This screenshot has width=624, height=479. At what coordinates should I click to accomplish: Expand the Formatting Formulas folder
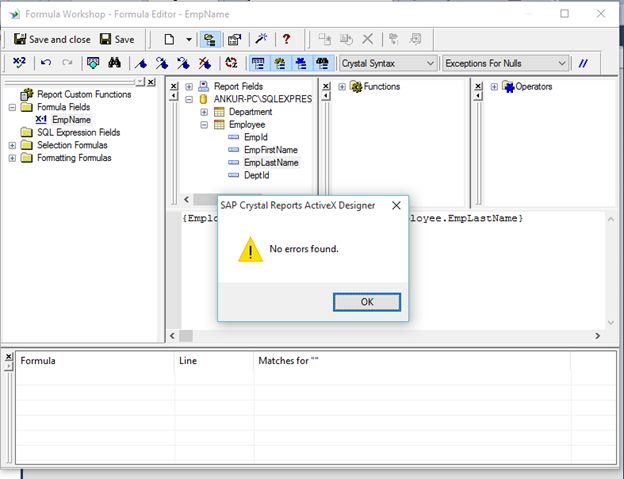[x=12, y=158]
